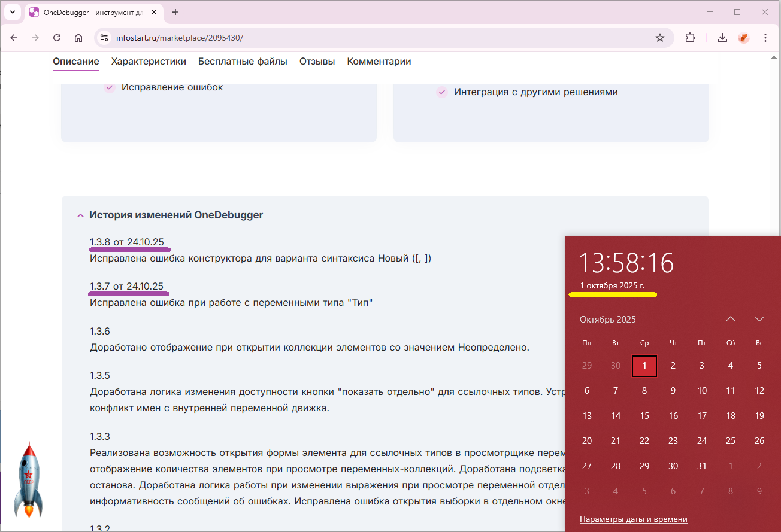Open Параметры даты и времени
781x532 pixels.
coord(634,519)
